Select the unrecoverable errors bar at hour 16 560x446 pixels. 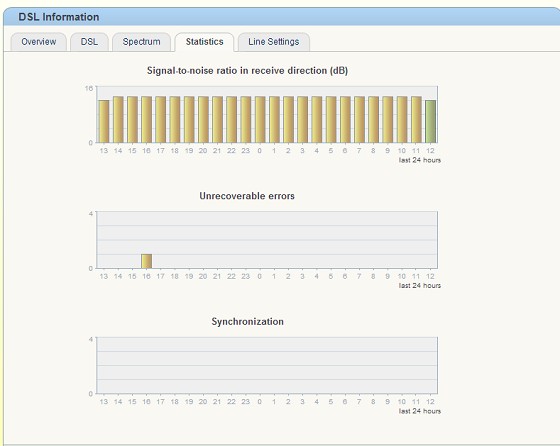(146, 261)
